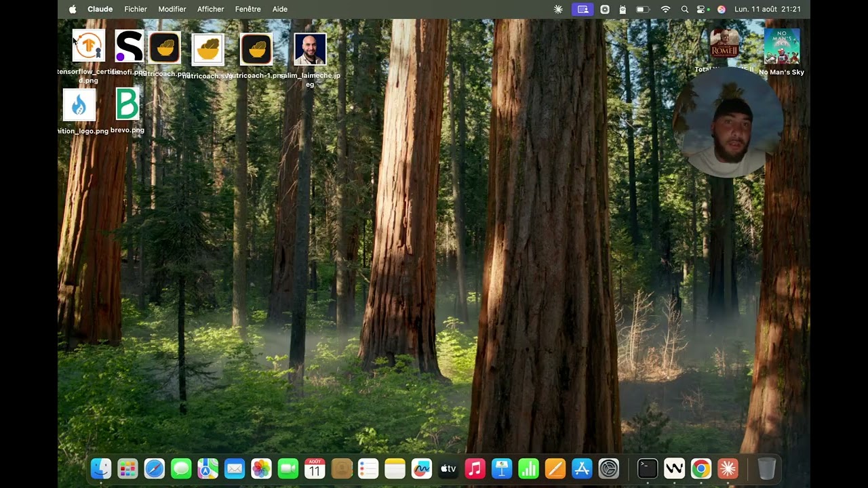Open the Messages app in the Dock

(x=181, y=468)
